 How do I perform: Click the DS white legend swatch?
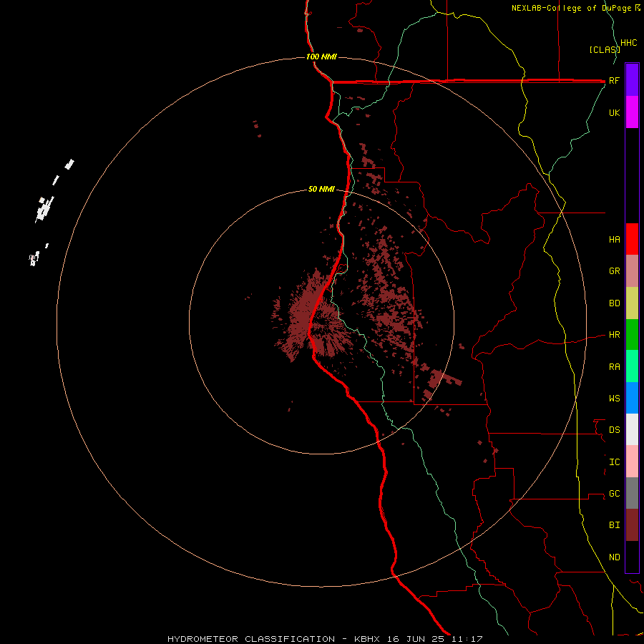tap(632, 429)
